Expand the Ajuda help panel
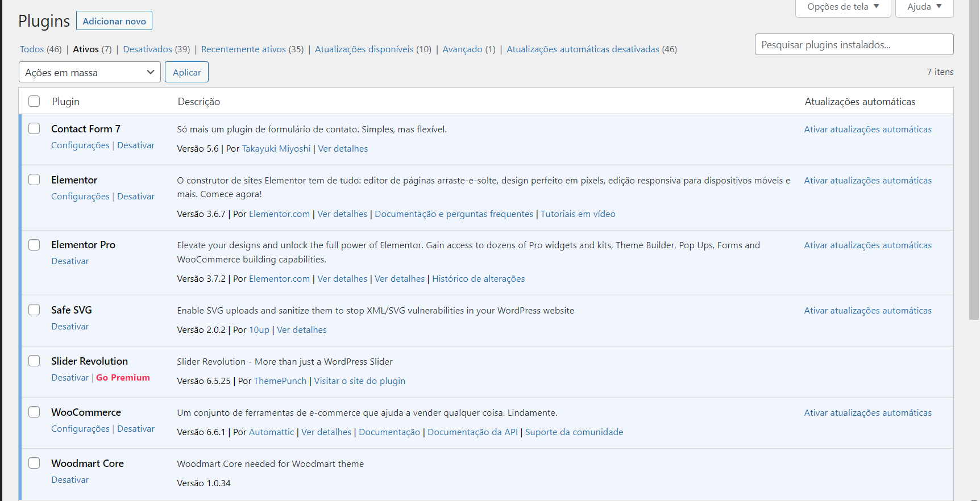This screenshot has height=501, width=980. [x=924, y=7]
